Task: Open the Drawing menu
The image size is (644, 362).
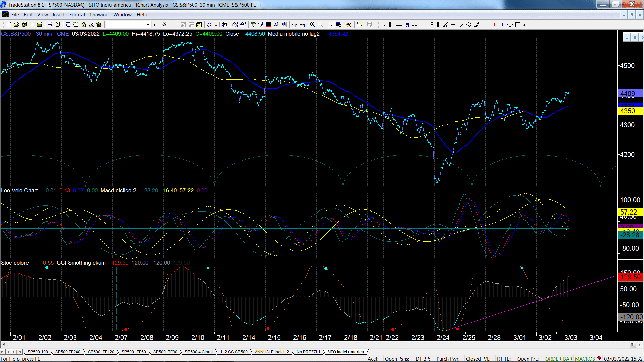Action: (x=99, y=15)
